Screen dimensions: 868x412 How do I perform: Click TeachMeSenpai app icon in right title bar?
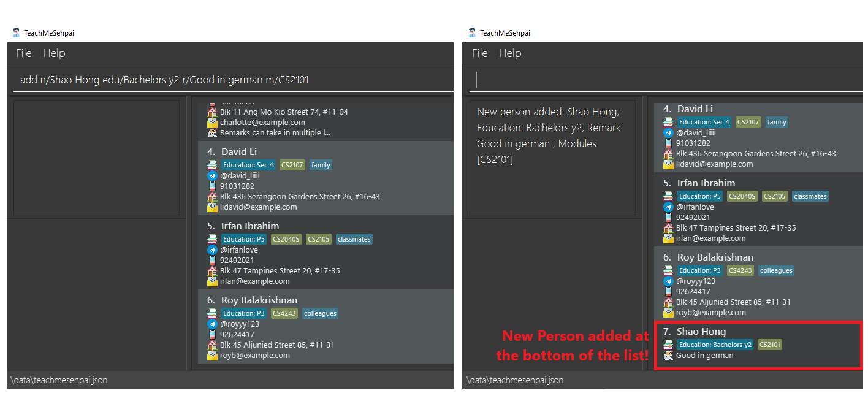473,32
